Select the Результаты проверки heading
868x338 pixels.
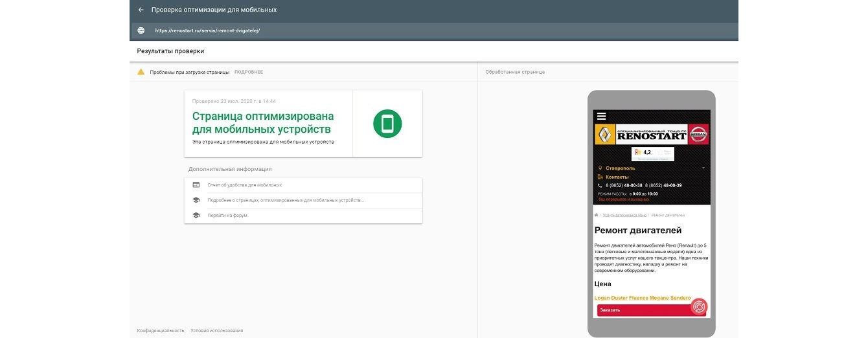(x=170, y=51)
